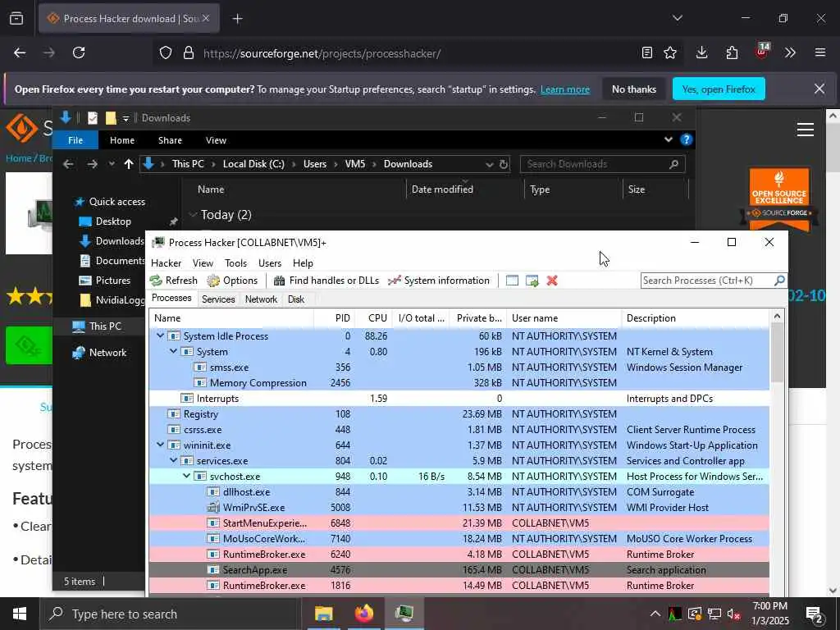Open System information graph button
Image resolution: width=840 pixels, height=630 pixels.
coord(439,281)
